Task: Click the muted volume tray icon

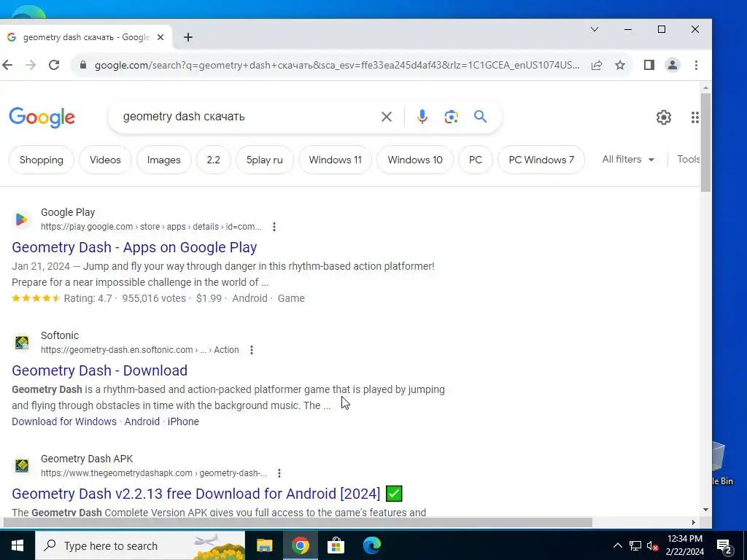Action: click(653, 545)
